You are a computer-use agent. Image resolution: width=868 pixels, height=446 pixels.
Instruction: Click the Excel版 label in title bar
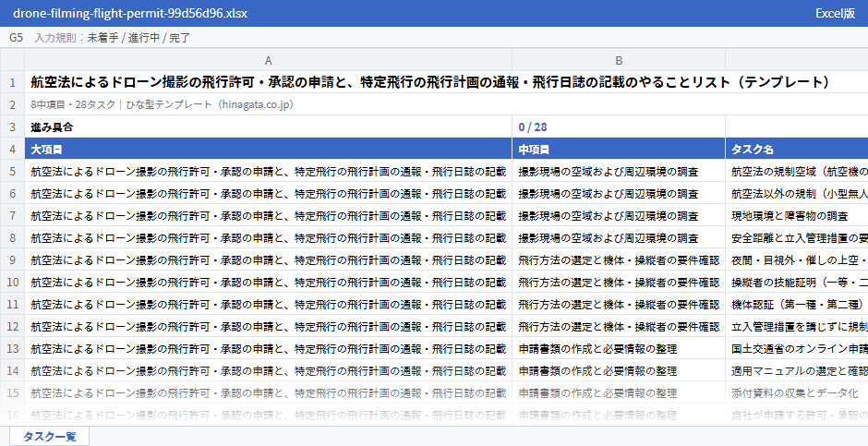835,13
